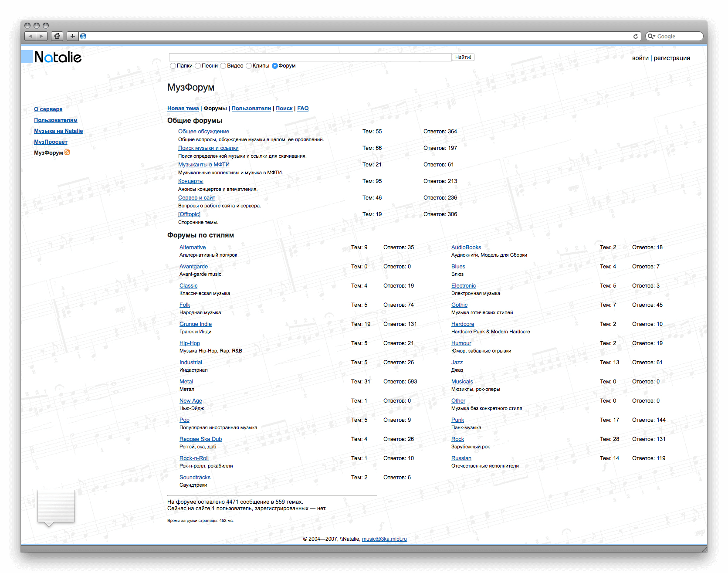Screen dimensions: 728x573
Task: Click the browser forward arrow button
Action: click(x=41, y=36)
